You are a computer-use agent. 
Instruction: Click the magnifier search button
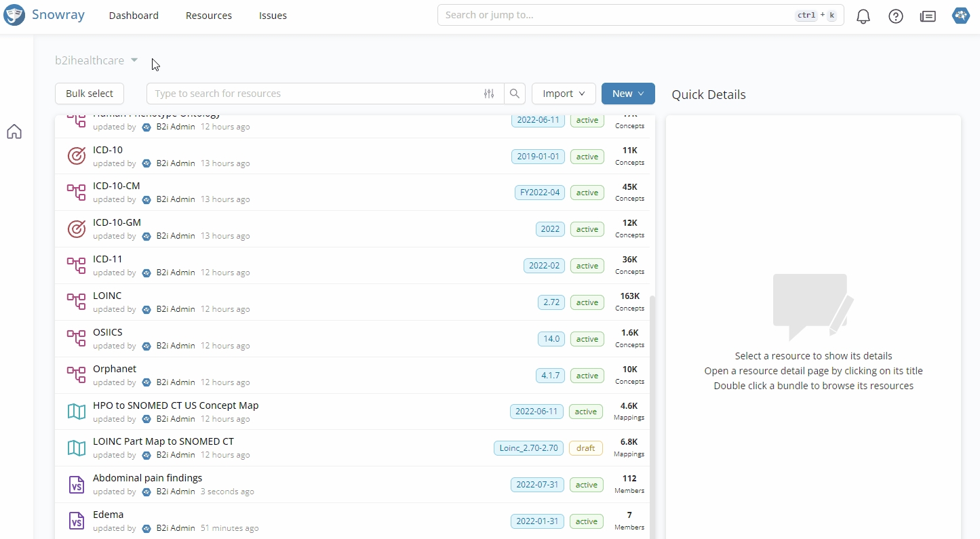(515, 94)
